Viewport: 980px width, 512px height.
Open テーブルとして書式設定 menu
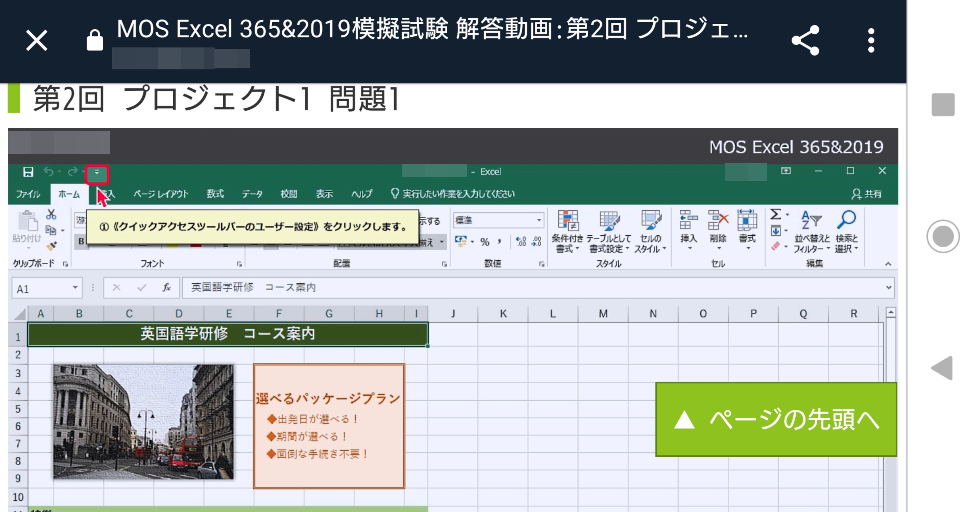point(609,231)
